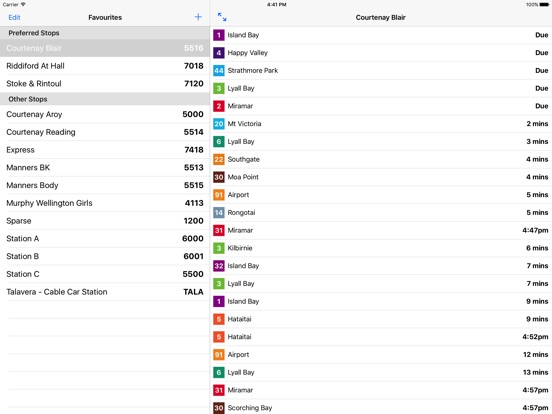
Task: Open the Express stop 7418
Action: (x=105, y=150)
